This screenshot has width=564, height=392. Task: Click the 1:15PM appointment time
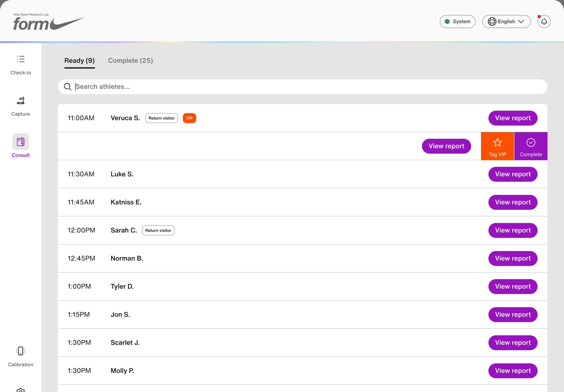pos(79,315)
